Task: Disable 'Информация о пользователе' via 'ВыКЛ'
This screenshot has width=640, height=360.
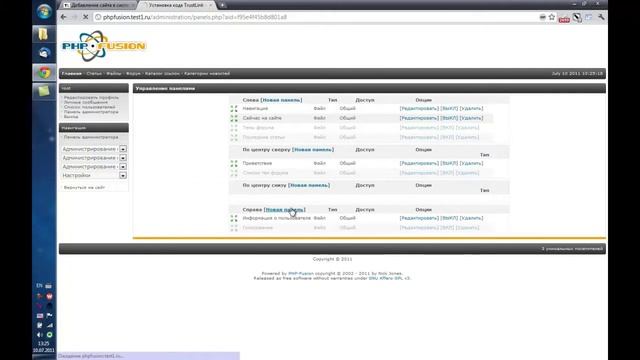Action: [449, 218]
